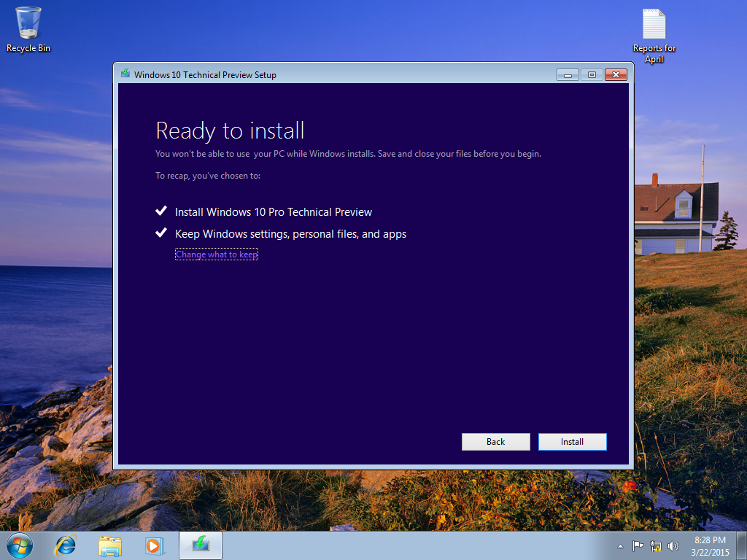Open the clock showing 8:28 PM
The width and height of the screenshot is (747, 560).
pyautogui.click(x=710, y=546)
